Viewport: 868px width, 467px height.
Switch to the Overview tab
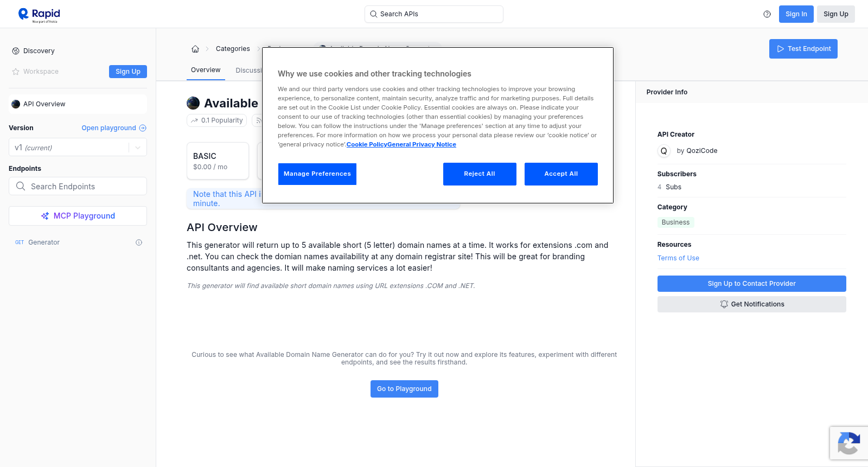click(x=206, y=70)
